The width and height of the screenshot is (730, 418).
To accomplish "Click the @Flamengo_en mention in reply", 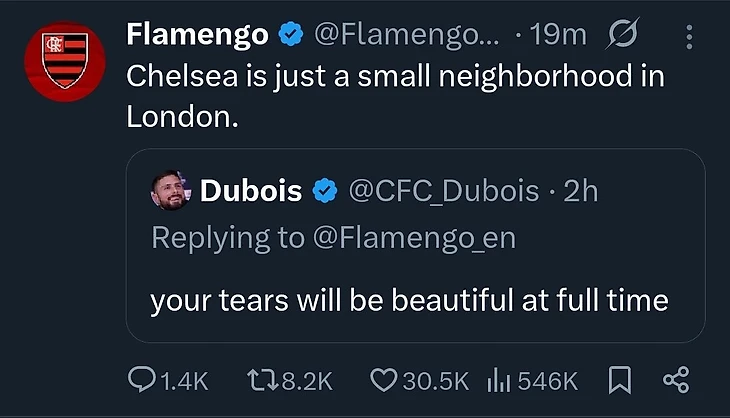I will (416, 238).
